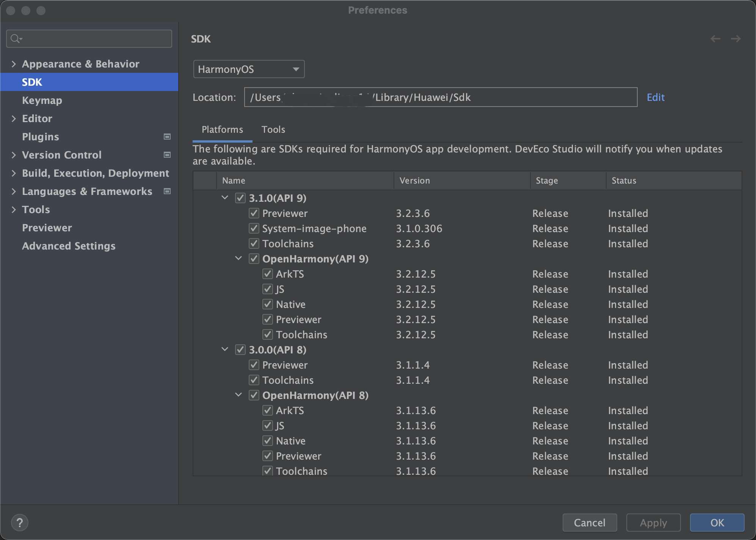
Task: Toggle Toolchains 3.2.12.5 checkbox
Action: [x=268, y=334]
